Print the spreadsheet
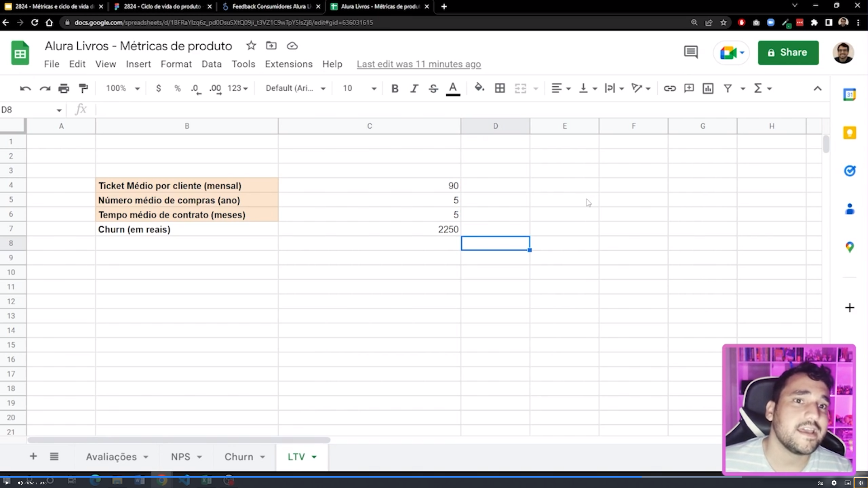 [x=64, y=89]
